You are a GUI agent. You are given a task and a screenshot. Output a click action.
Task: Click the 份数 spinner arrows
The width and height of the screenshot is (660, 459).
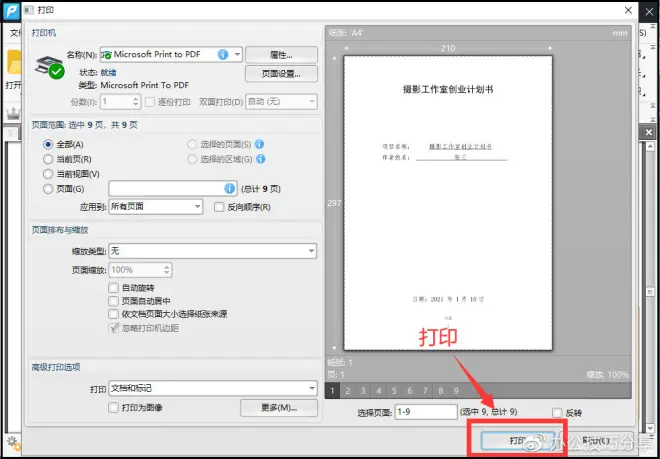pyautogui.click(x=136, y=101)
